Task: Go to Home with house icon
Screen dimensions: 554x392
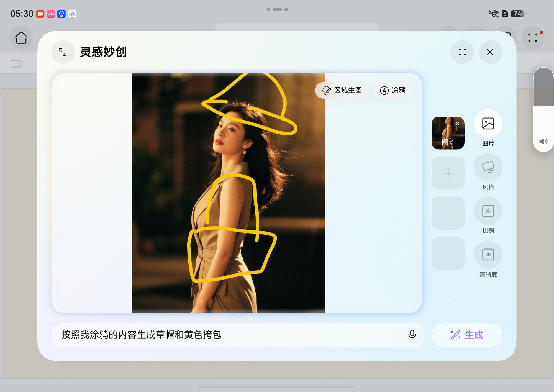Action: tap(21, 38)
